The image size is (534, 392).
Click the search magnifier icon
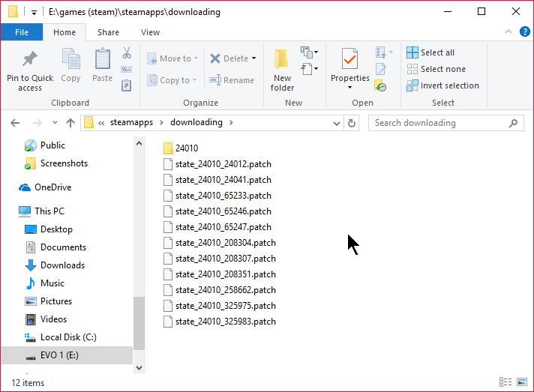tap(513, 123)
